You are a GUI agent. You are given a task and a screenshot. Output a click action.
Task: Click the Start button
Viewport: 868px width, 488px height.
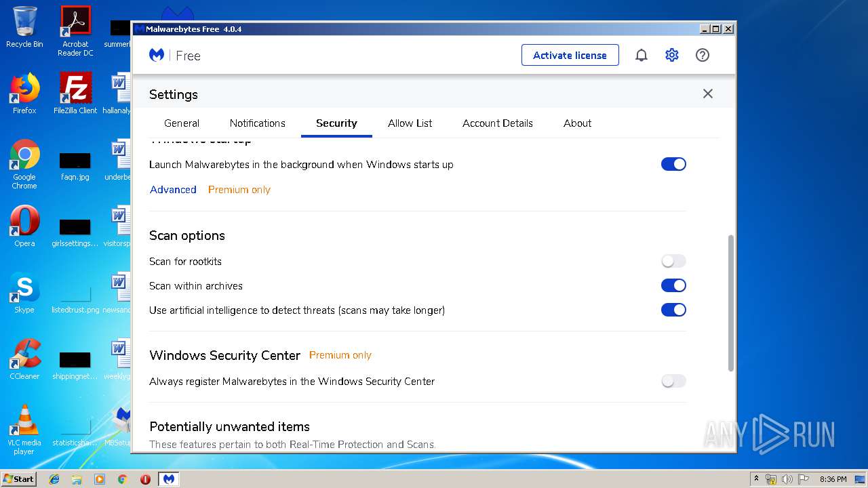coord(19,479)
